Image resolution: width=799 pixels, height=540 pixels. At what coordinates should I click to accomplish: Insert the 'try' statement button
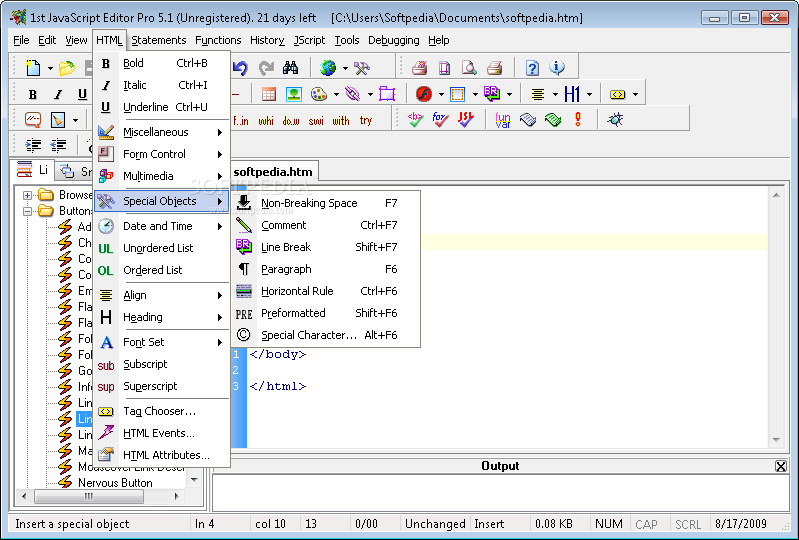(x=366, y=120)
